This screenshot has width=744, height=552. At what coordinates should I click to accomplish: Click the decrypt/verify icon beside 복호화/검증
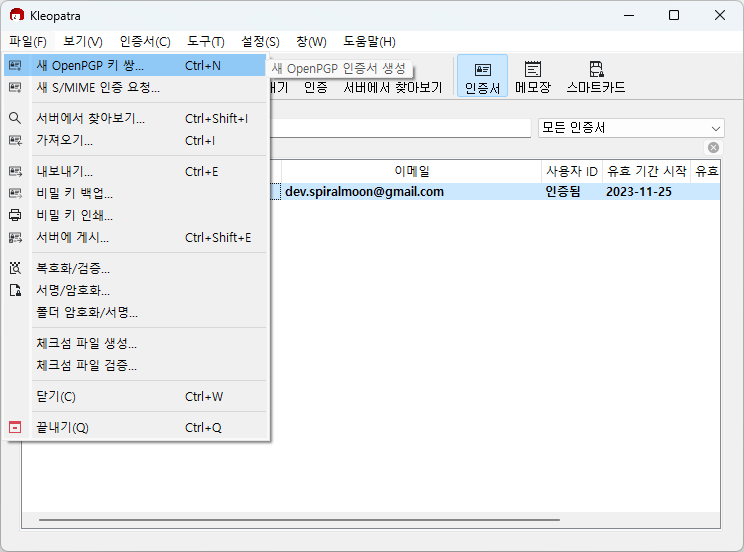pyautogui.click(x=15, y=268)
